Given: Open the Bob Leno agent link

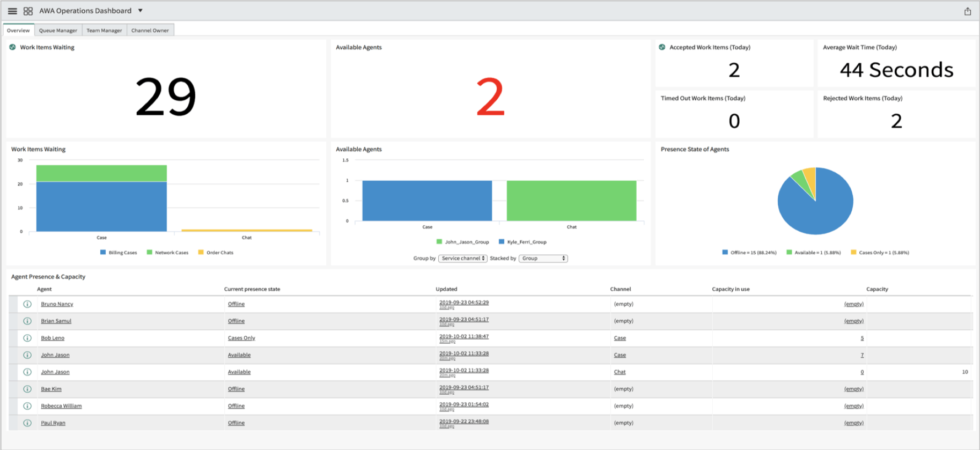Looking at the screenshot, I should (53, 338).
